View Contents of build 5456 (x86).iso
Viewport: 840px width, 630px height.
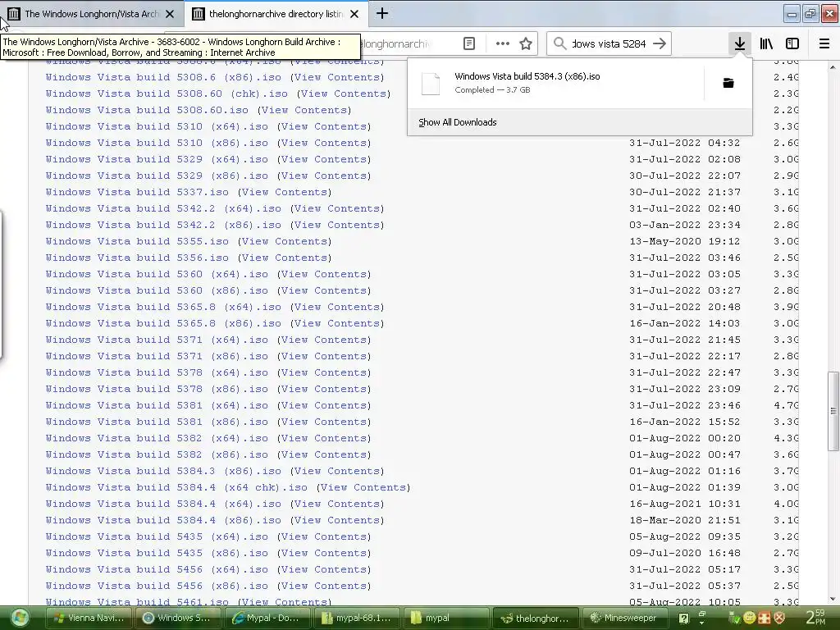point(324,586)
